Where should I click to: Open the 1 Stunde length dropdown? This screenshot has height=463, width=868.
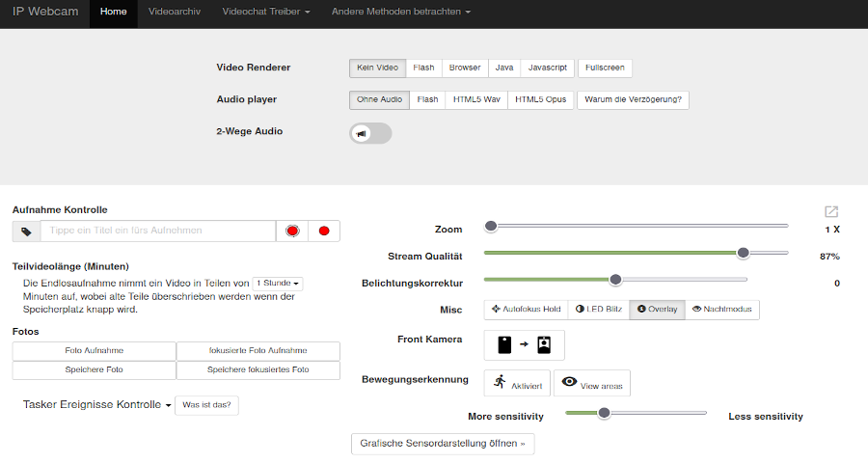point(278,284)
